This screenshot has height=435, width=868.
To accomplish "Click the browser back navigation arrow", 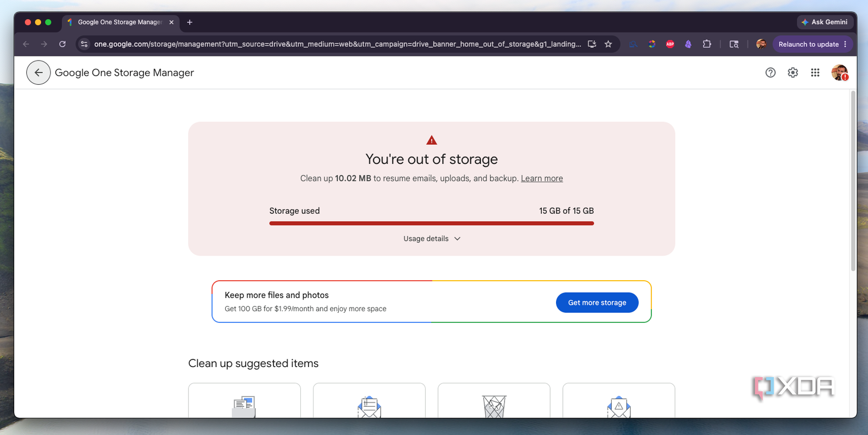I will 26,44.
